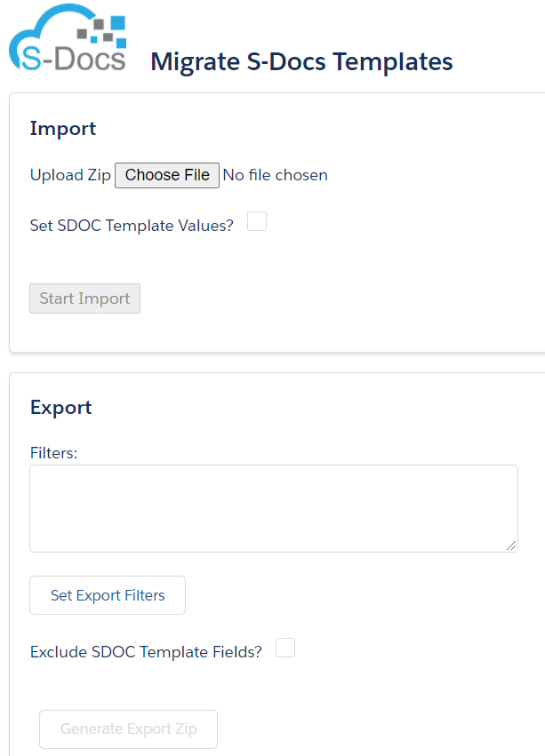The height and width of the screenshot is (756, 545).
Task: Click the S-Docs wordmark text in the logo
Action: click(x=74, y=59)
